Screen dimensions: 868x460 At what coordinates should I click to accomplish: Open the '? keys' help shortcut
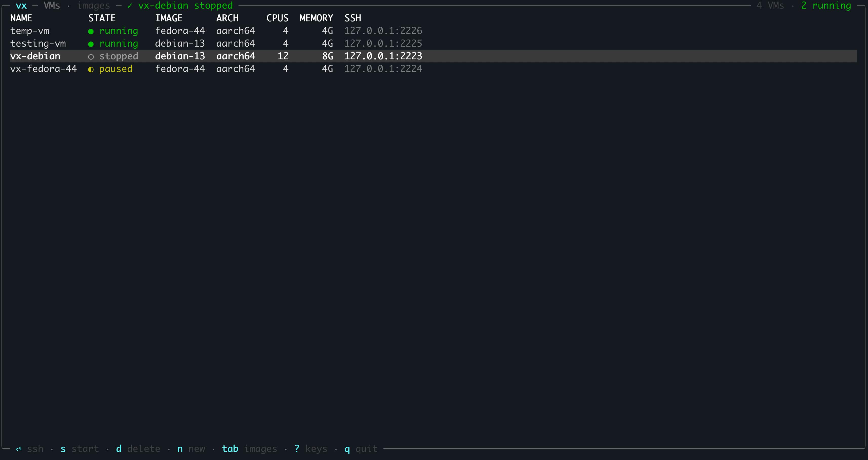click(311, 449)
